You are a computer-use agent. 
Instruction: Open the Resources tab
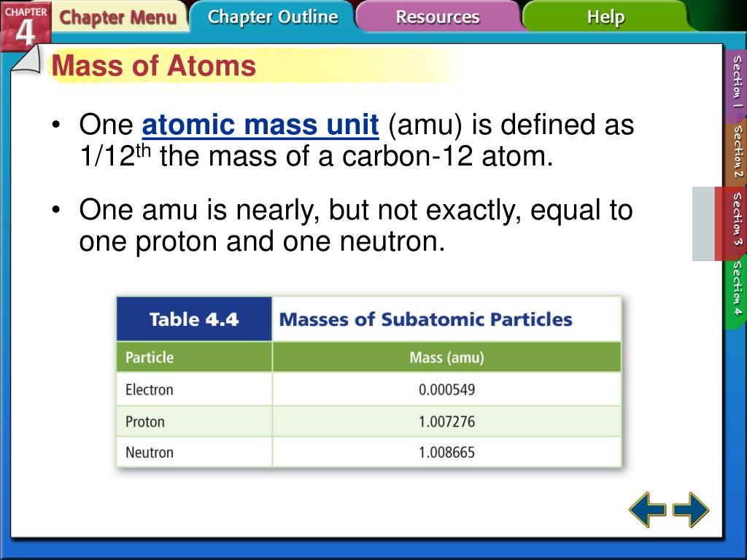[x=438, y=17]
